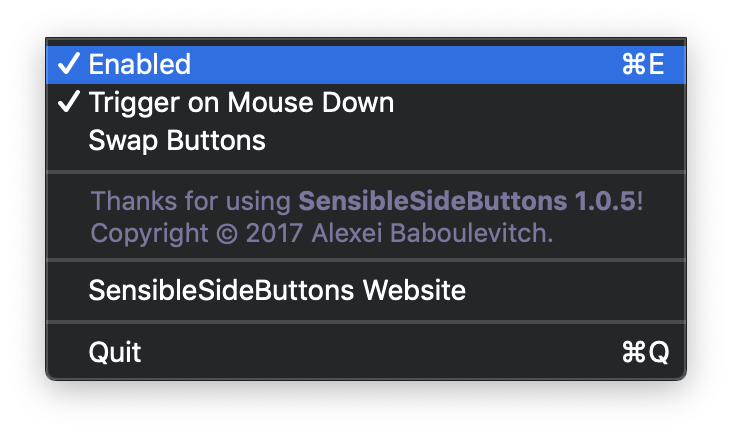
Task: Select the Enabled menu item label
Action: click(x=139, y=65)
